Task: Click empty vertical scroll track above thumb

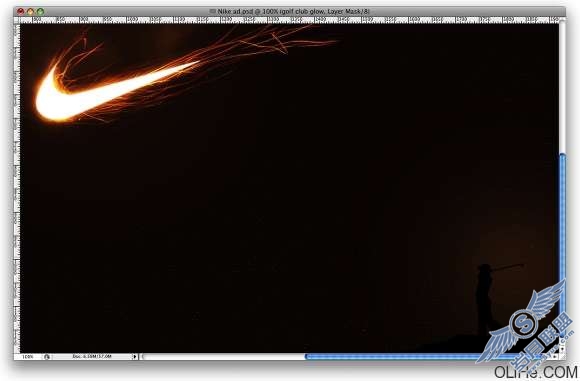Action: pyautogui.click(x=563, y=89)
